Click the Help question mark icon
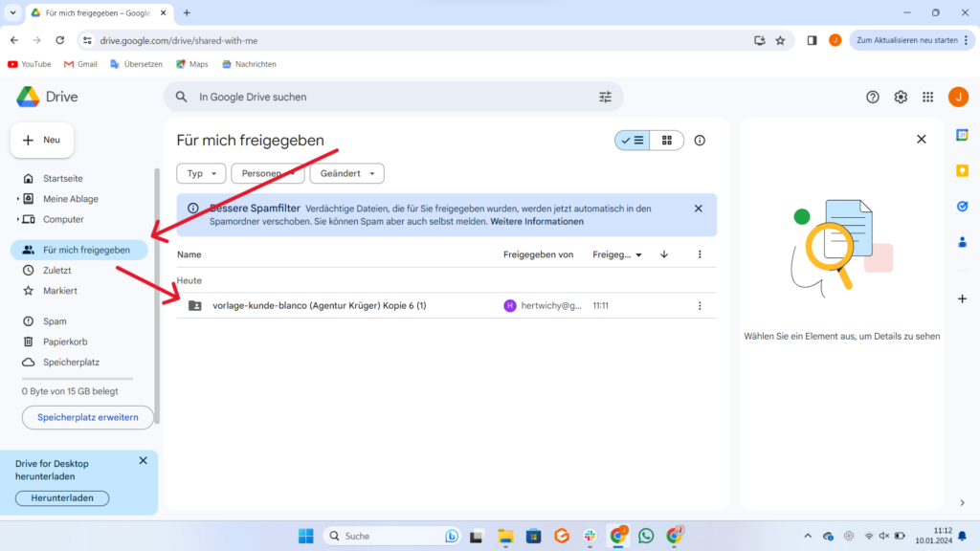The height and width of the screenshot is (551, 980). [873, 97]
